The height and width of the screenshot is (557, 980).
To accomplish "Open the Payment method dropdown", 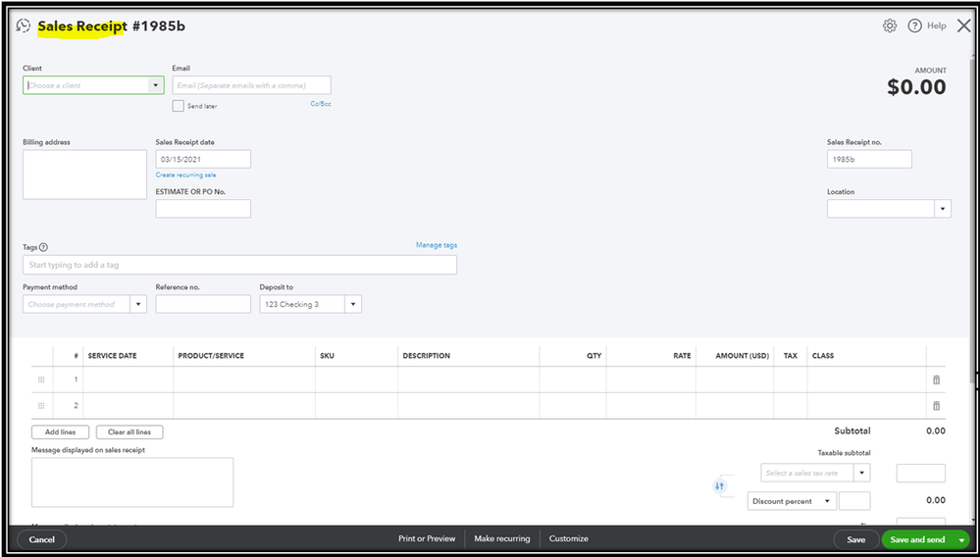I will tap(138, 304).
